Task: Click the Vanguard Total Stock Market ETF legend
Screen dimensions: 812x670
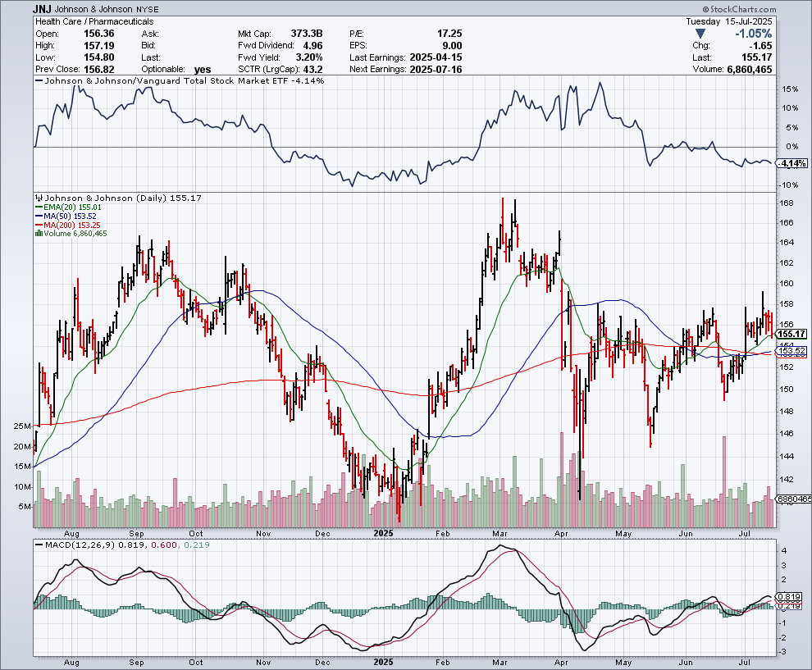Action: coord(179,80)
